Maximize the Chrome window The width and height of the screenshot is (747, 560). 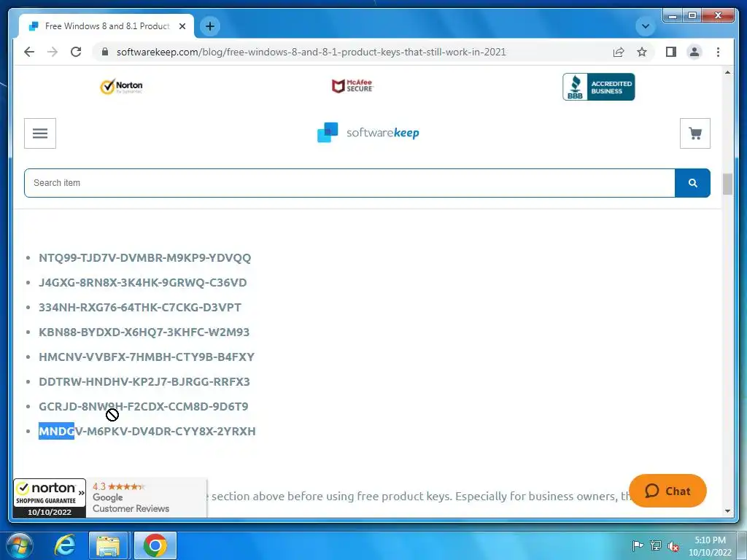pyautogui.click(x=692, y=16)
